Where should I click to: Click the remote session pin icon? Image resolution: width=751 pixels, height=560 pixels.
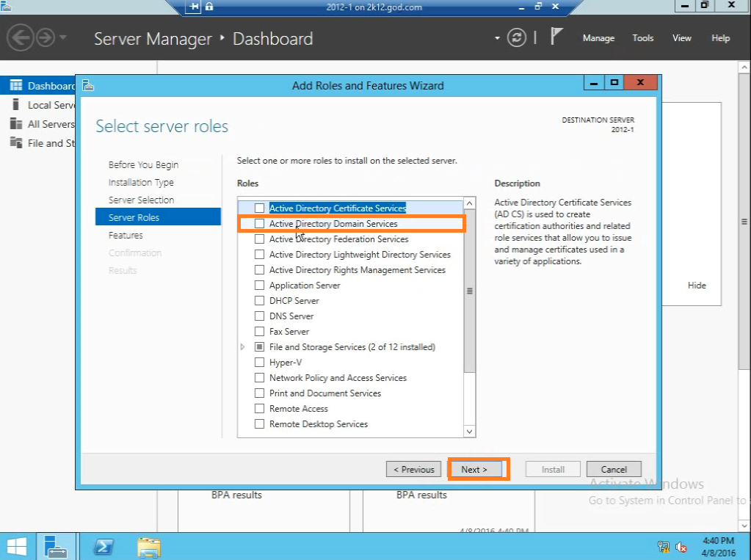click(194, 7)
